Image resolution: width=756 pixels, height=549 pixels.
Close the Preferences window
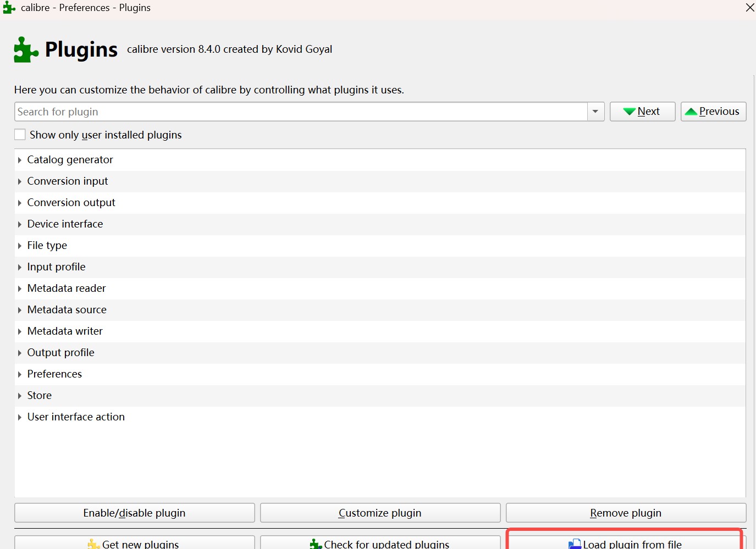[749, 8]
